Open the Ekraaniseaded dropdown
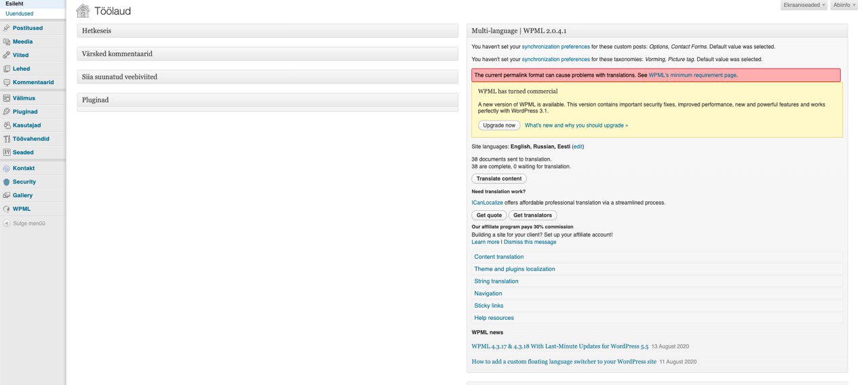Image resolution: width=868 pixels, height=385 pixels. (x=804, y=5)
